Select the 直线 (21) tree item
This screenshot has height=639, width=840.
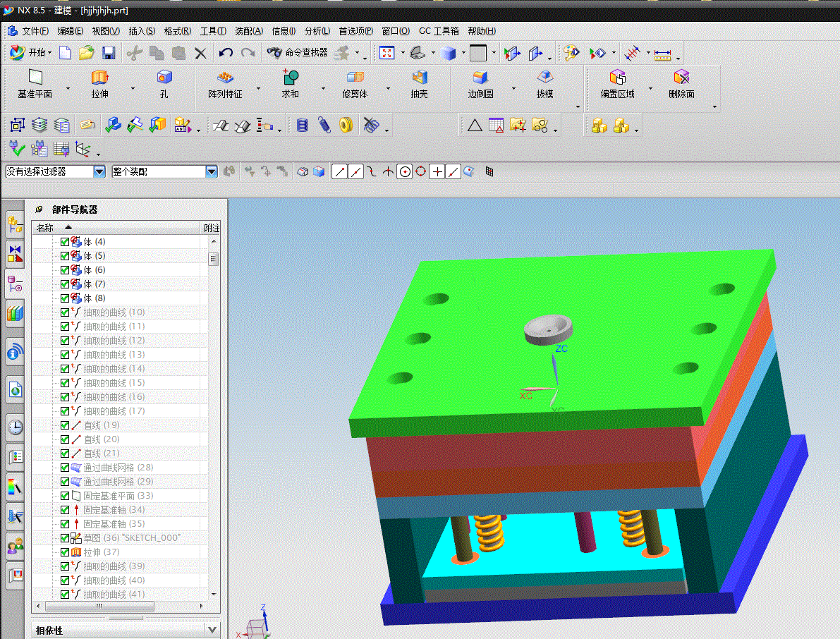tap(102, 453)
